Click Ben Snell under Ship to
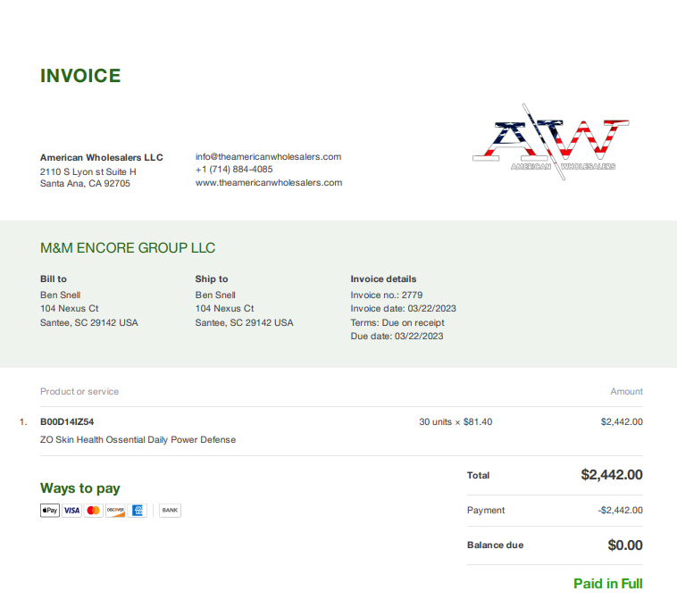Image resolution: width=677 pixels, height=616 pixels. point(215,295)
